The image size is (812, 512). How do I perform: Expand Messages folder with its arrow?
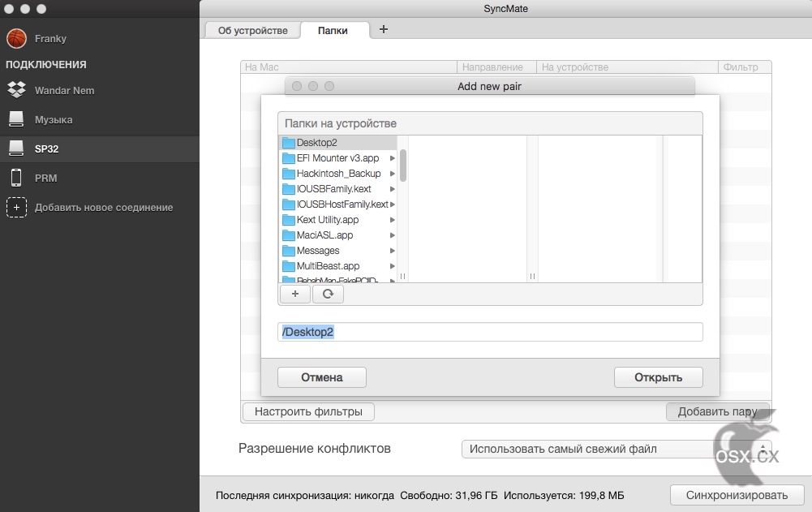(x=393, y=251)
